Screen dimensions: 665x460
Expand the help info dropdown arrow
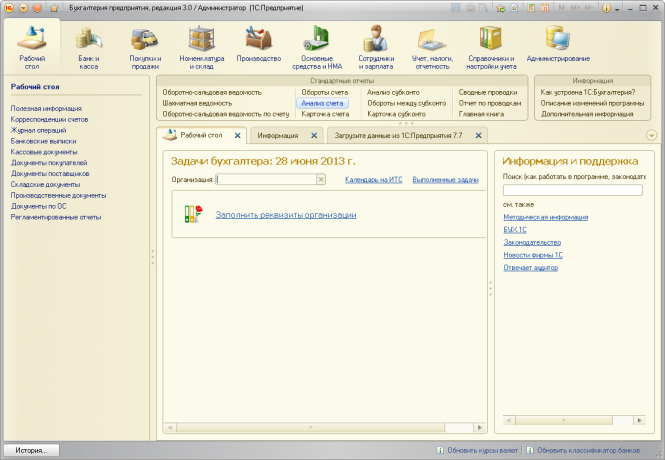(617, 8)
